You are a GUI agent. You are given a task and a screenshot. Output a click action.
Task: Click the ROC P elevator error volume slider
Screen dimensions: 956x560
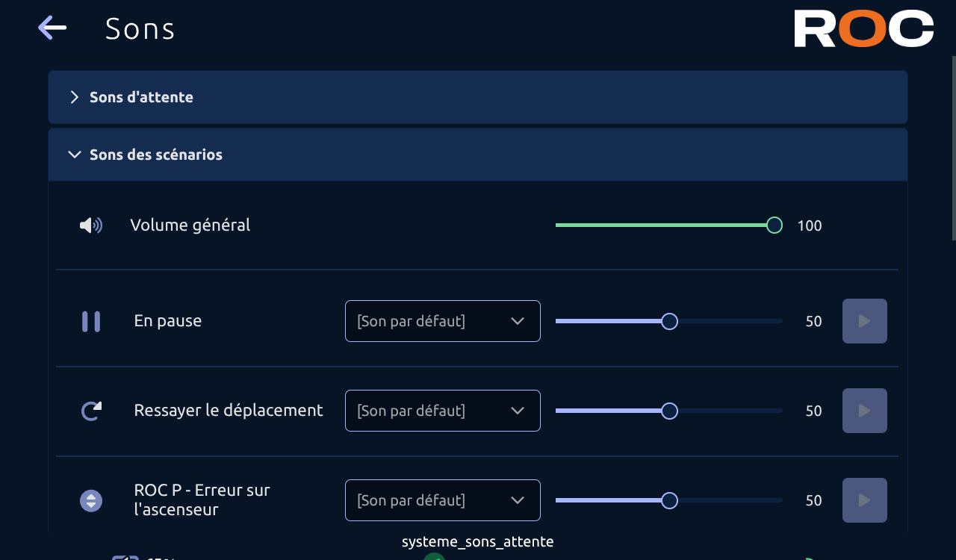point(669,500)
